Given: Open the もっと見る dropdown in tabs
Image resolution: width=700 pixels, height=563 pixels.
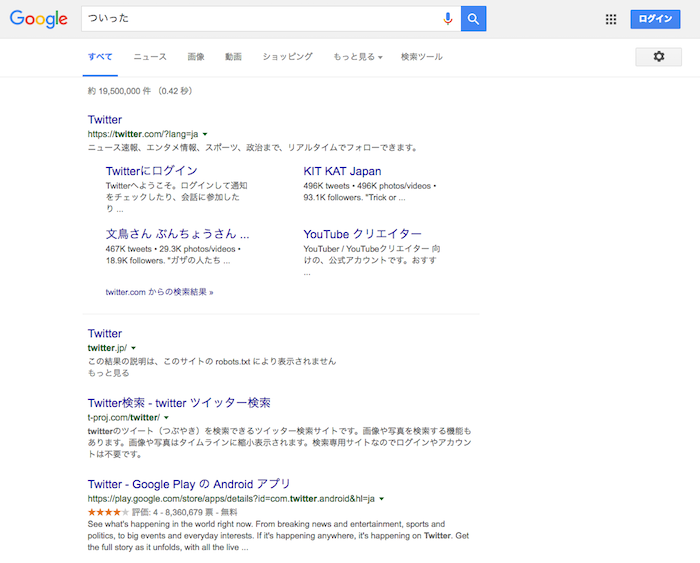Looking at the screenshot, I should (x=357, y=57).
